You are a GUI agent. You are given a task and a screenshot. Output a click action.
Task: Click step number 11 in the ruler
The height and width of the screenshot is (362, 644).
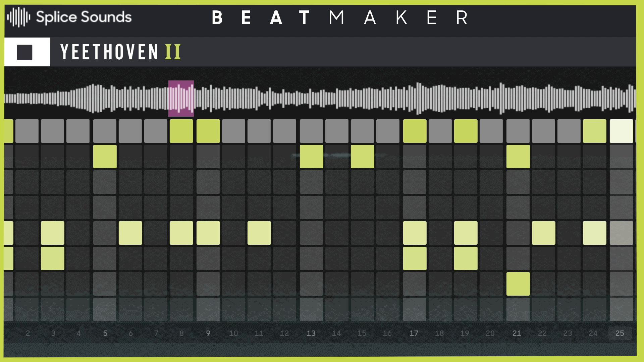click(259, 333)
